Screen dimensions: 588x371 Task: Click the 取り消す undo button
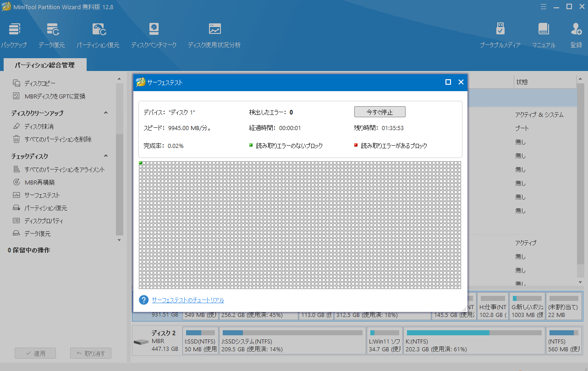91,353
